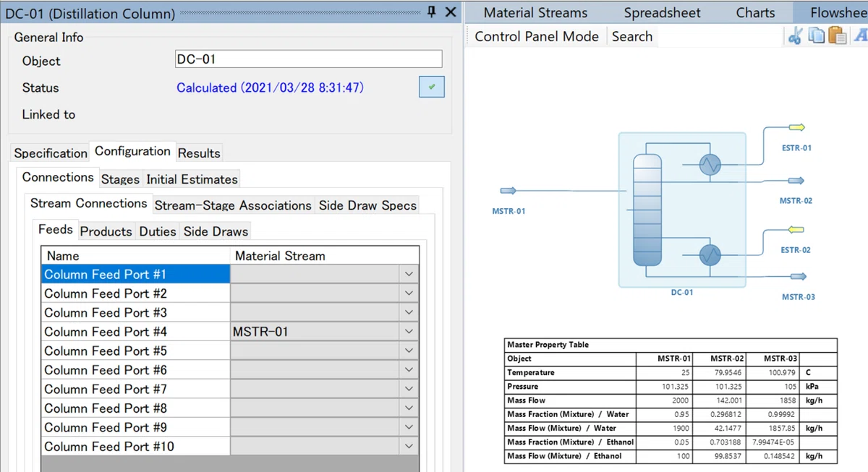Click the Object name field containing DC-01
This screenshot has width=868, height=472.
tap(309, 59)
